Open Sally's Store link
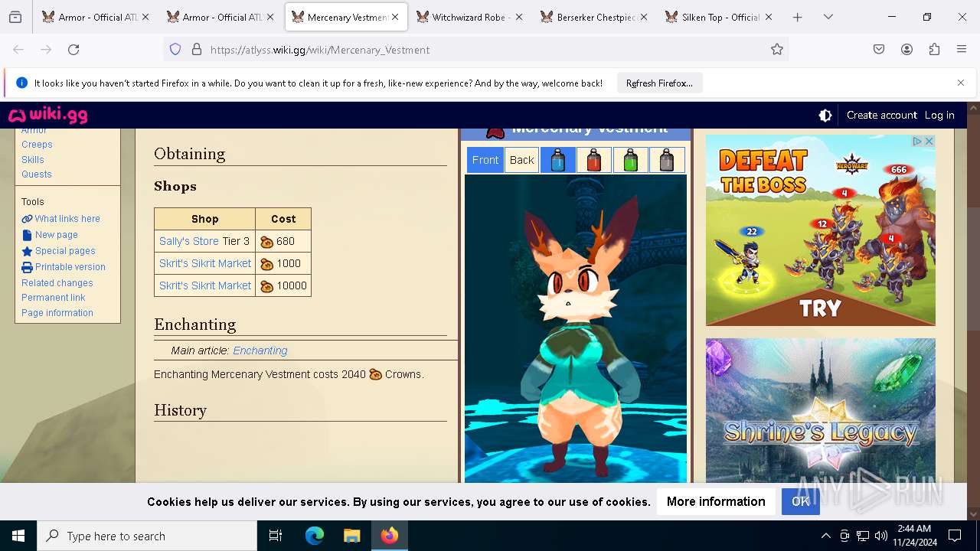 [x=189, y=241]
